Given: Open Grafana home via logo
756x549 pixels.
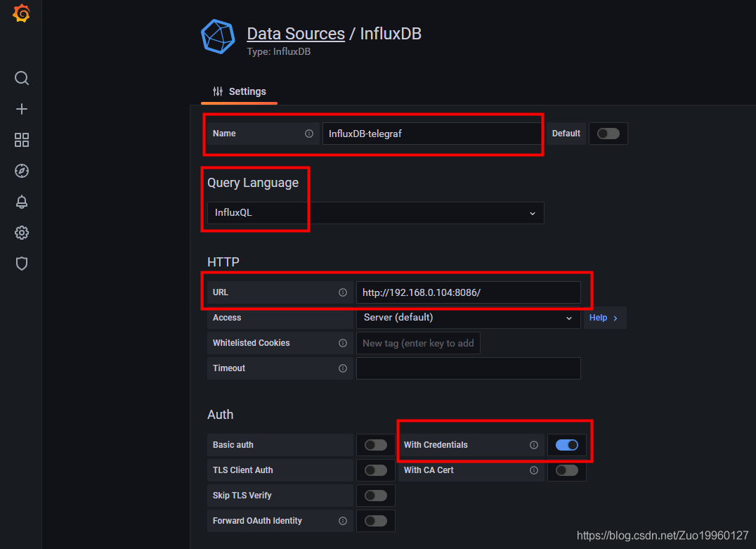Looking at the screenshot, I should (21, 13).
